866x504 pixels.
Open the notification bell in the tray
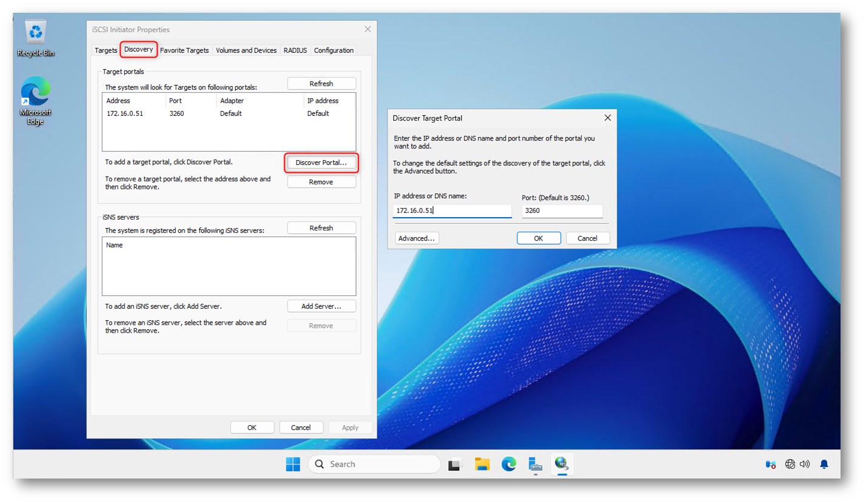pyautogui.click(x=824, y=464)
